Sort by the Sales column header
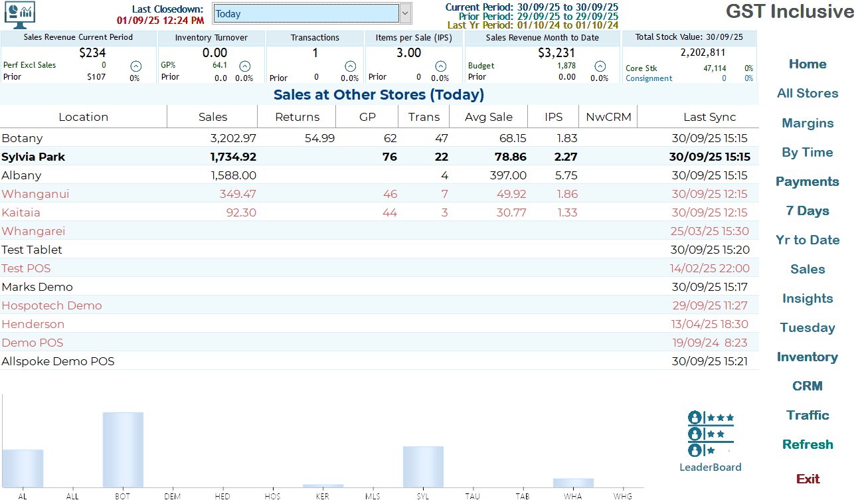The width and height of the screenshot is (858, 504). pos(213,117)
